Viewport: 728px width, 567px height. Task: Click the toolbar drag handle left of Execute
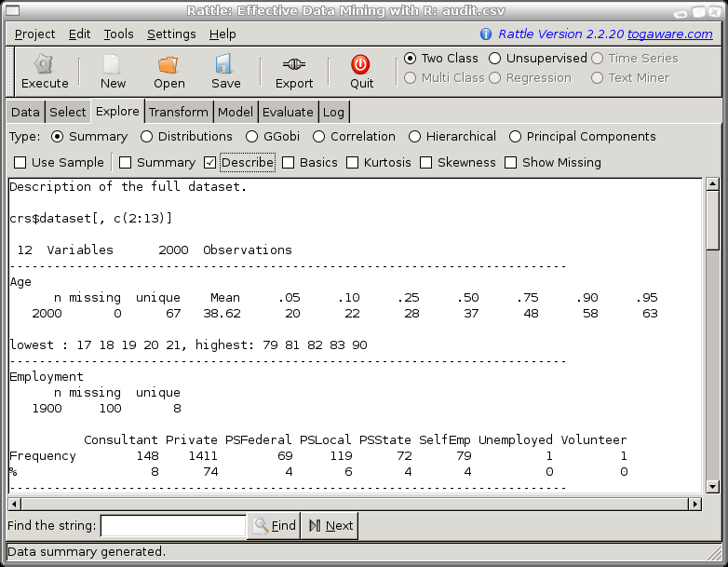point(10,72)
